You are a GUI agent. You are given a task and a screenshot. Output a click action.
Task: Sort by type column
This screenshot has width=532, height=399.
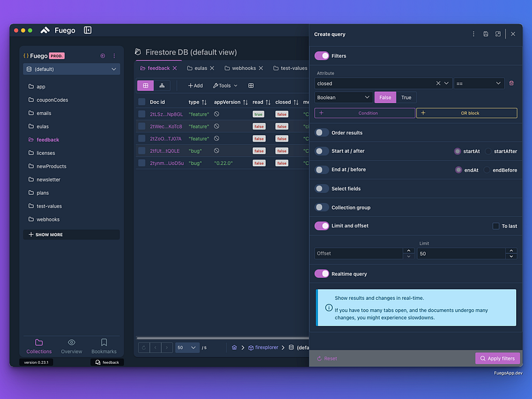tap(205, 102)
